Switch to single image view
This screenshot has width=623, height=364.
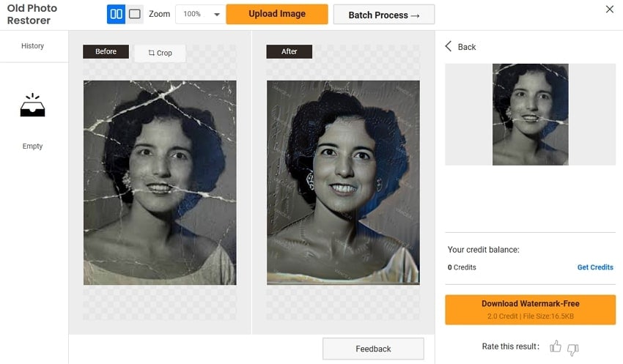tap(135, 14)
